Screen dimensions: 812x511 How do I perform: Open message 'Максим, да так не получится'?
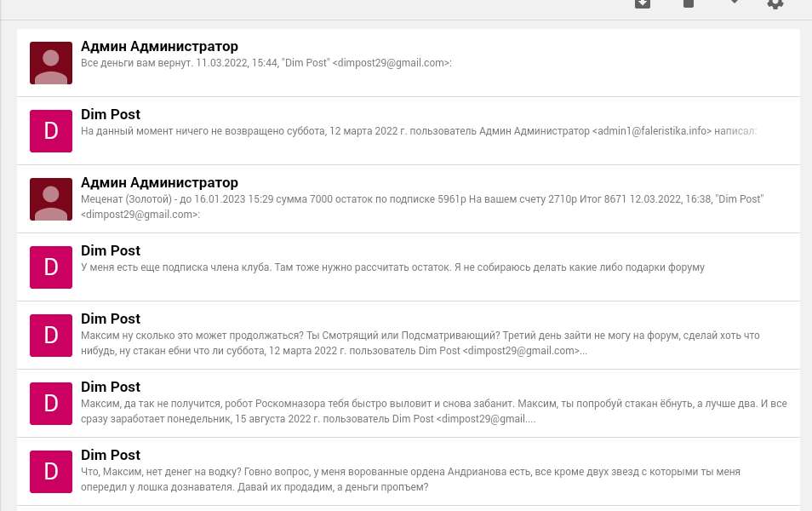pyautogui.click(x=408, y=403)
